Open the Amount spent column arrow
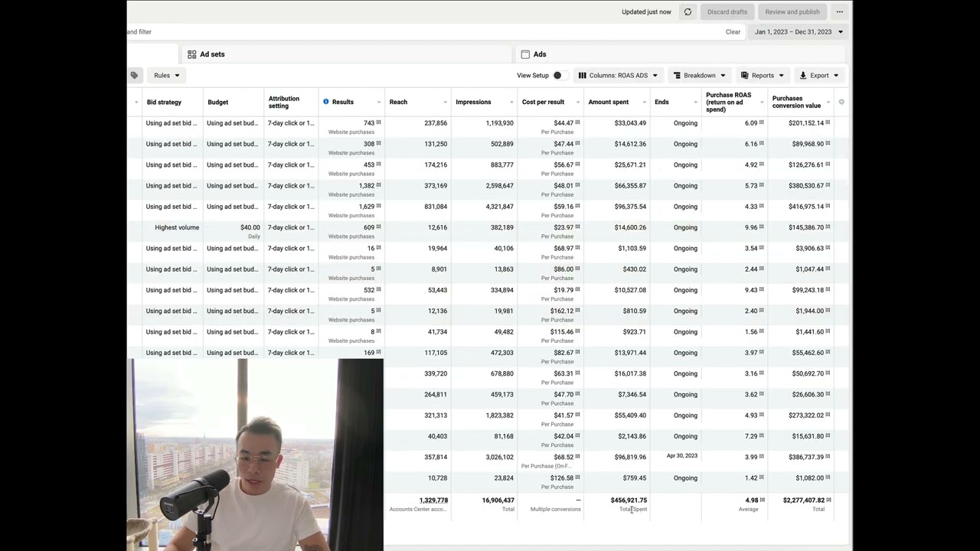 tap(644, 102)
